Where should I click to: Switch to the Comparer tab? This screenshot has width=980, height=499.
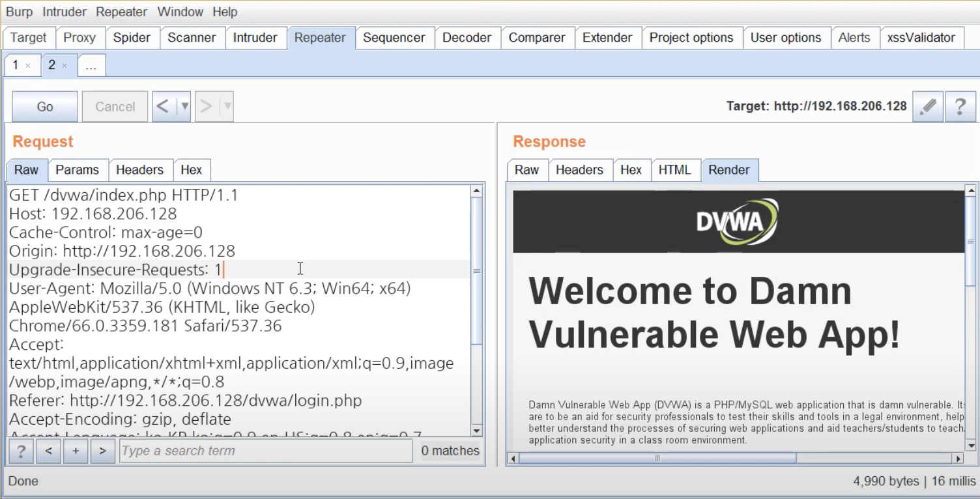tap(537, 38)
